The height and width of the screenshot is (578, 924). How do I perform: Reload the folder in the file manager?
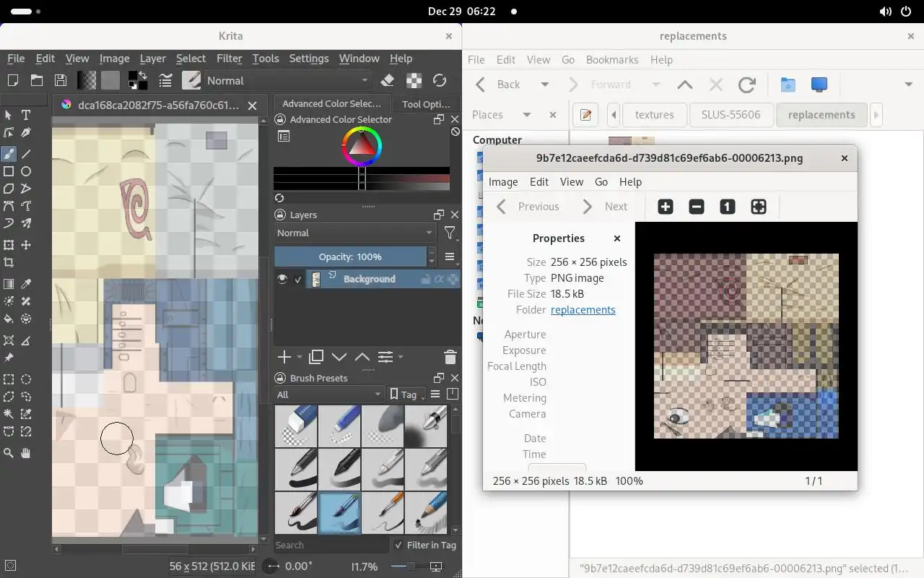tap(747, 85)
